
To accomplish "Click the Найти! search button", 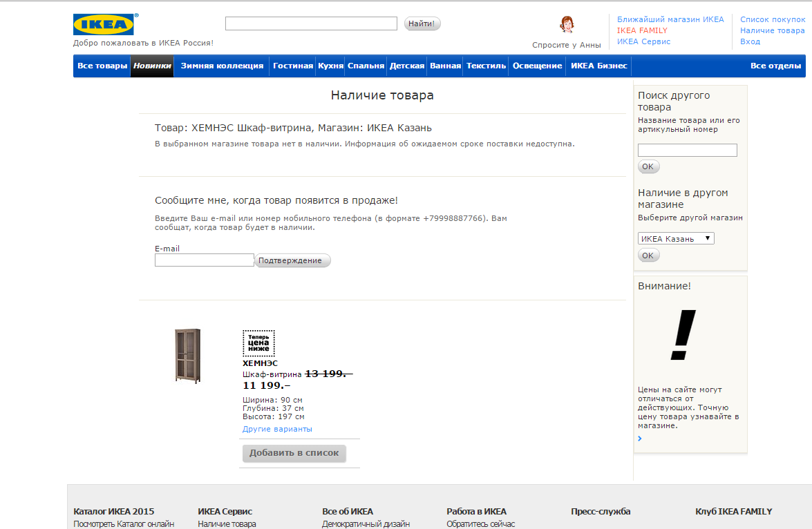I will 422,23.
